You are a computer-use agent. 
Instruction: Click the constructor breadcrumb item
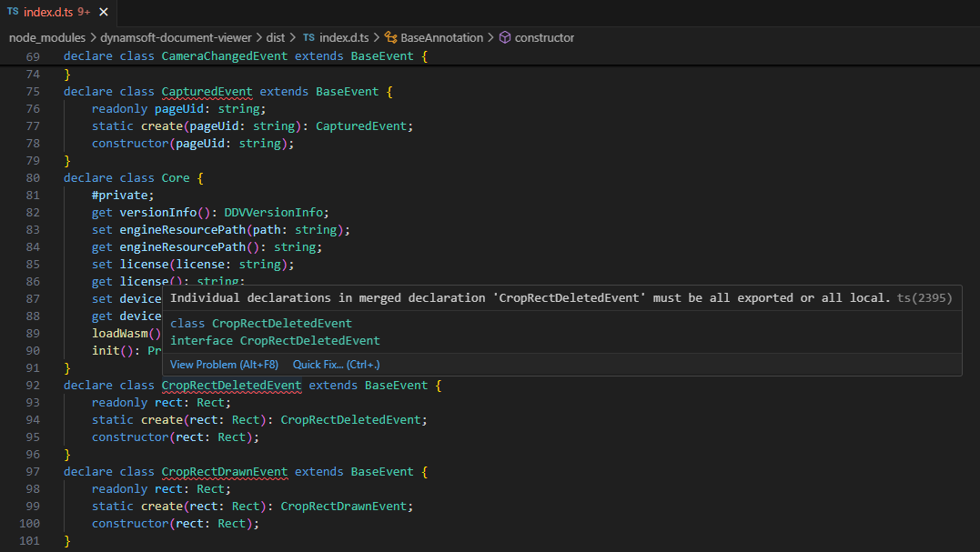point(544,37)
